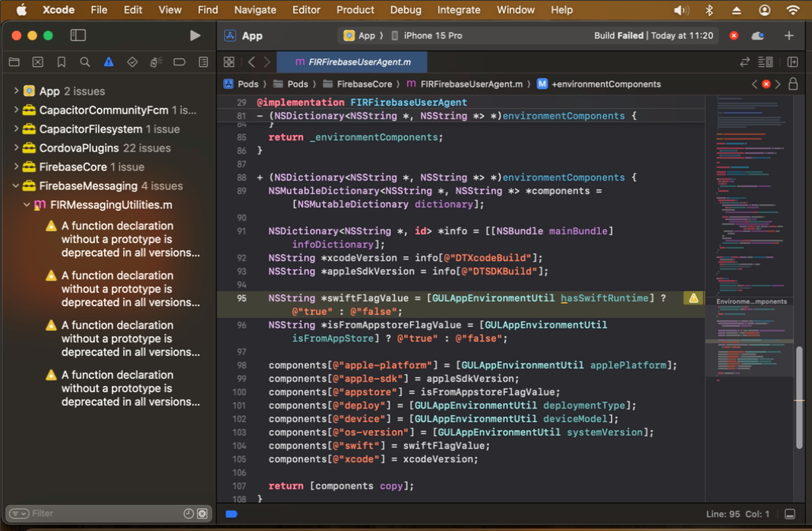Open the Bookmark navigator icon
The width and height of the screenshot is (812, 531).
click(x=61, y=62)
